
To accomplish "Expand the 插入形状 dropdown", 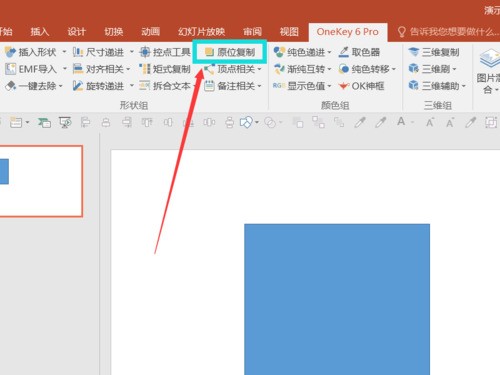I will click(64, 52).
